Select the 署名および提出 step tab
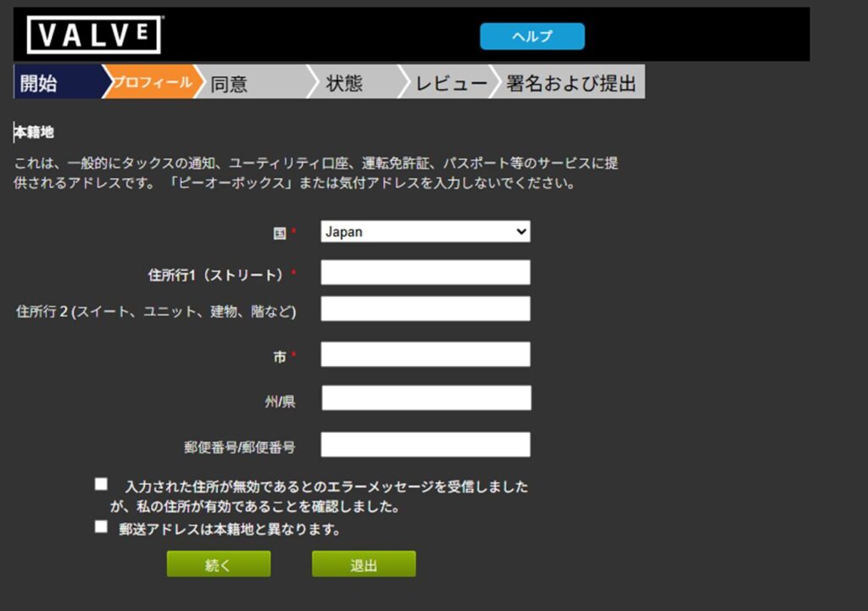Image resolution: width=868 pixels, height=611 pixels. (x=570, y=83)
